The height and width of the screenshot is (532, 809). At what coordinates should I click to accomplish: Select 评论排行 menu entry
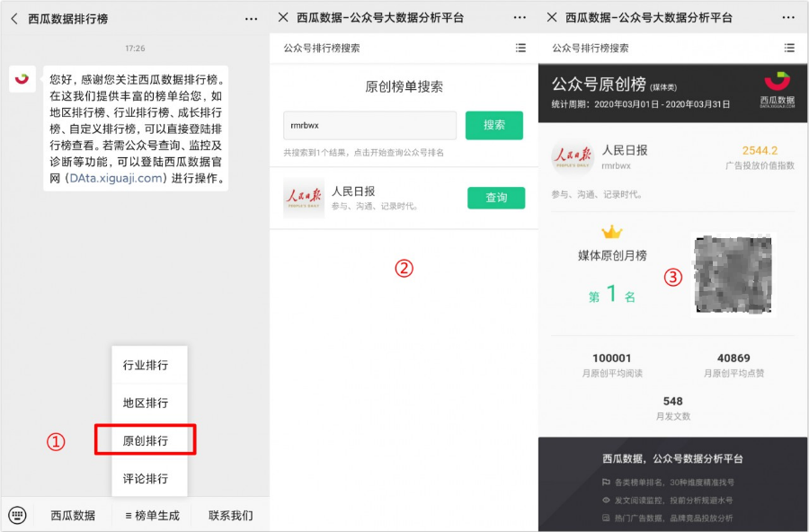(x=149, y=478)
